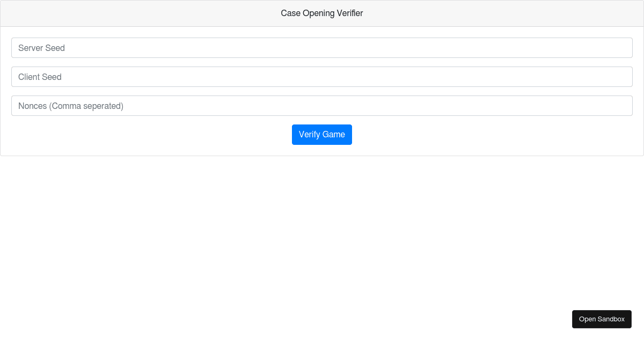This screenshot has width=644, height=338.
Task: Click the verifier form card area
Action: tap(322, 91)
